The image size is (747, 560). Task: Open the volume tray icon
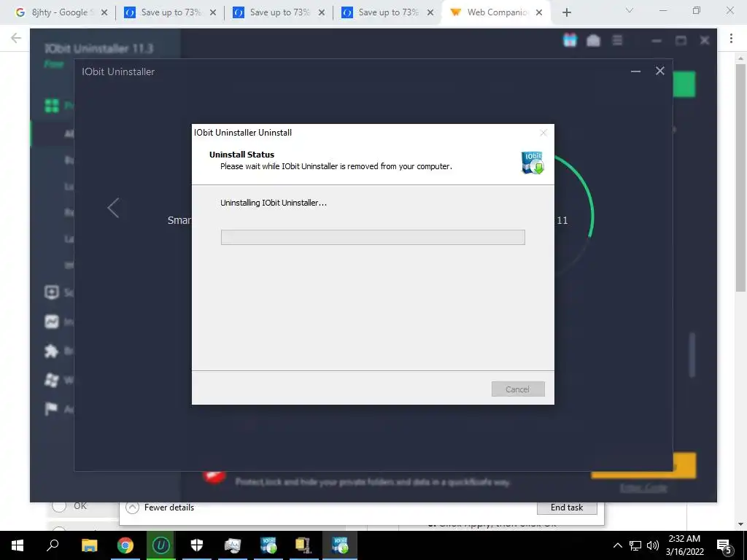tap(653, 545)
